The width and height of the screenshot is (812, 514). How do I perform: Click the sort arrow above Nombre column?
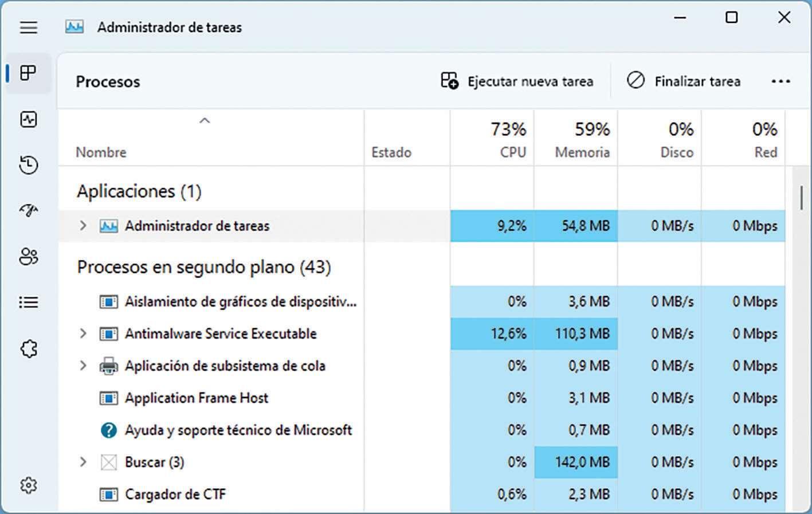(x=205, y=121)
